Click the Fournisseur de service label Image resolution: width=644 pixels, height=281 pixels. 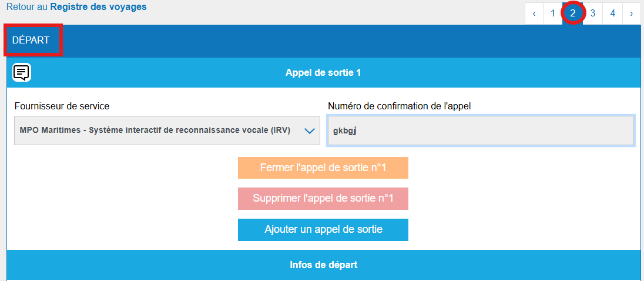click(62, 106)
